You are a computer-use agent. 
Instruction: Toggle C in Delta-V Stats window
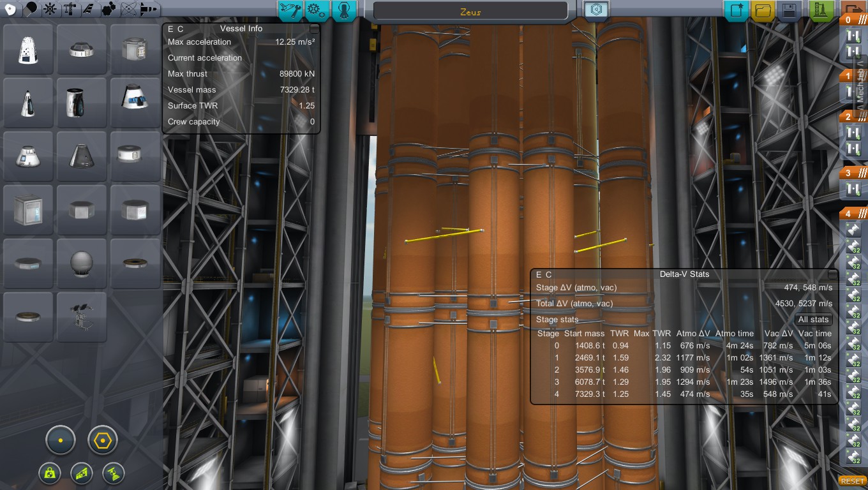pyautogui.click(x=549, y=274)
